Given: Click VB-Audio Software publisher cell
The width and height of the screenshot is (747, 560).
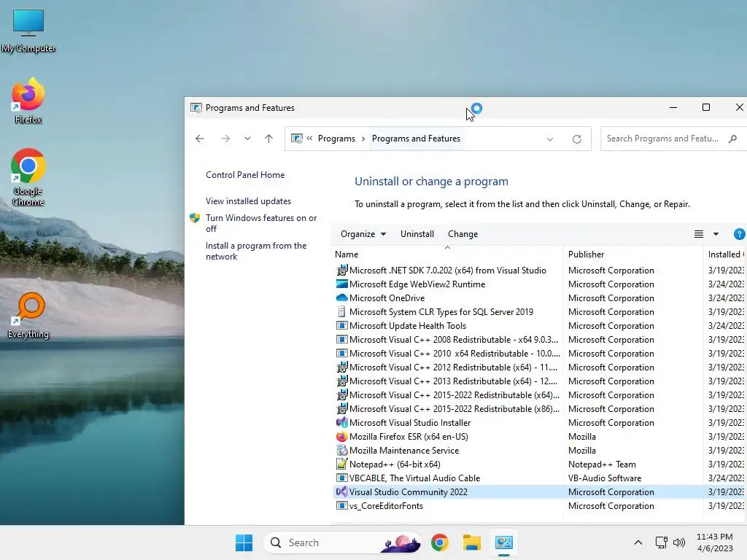Looking at the screenshot, I should point(605,478).
